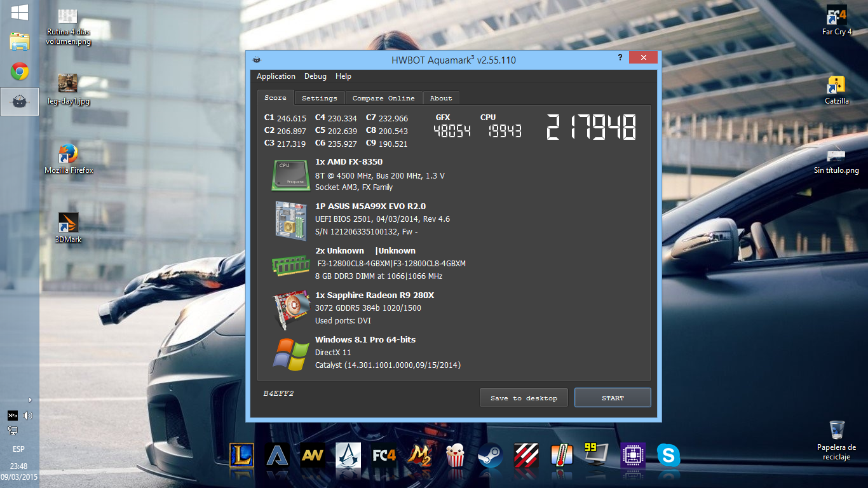This screenshot has height=488, width=868.
Task: Switch to the Settings tab
Action: (x=320, y=98)
